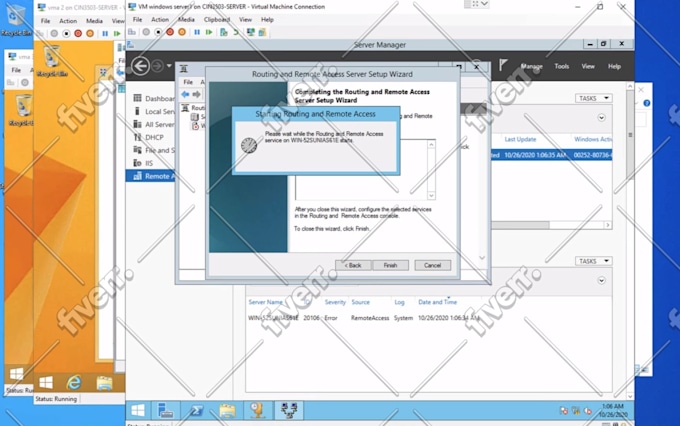
Task: Click Routing and Remote Access taskbar icon
Action: coord(288,410)
